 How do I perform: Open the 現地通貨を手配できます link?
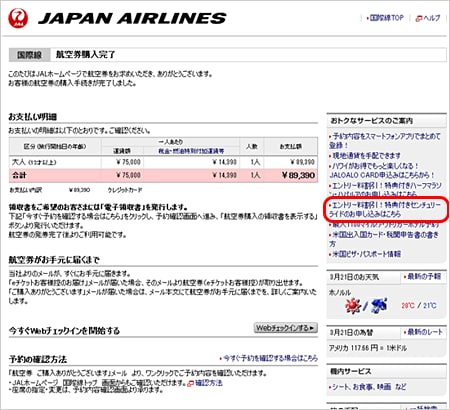[366, 156]
